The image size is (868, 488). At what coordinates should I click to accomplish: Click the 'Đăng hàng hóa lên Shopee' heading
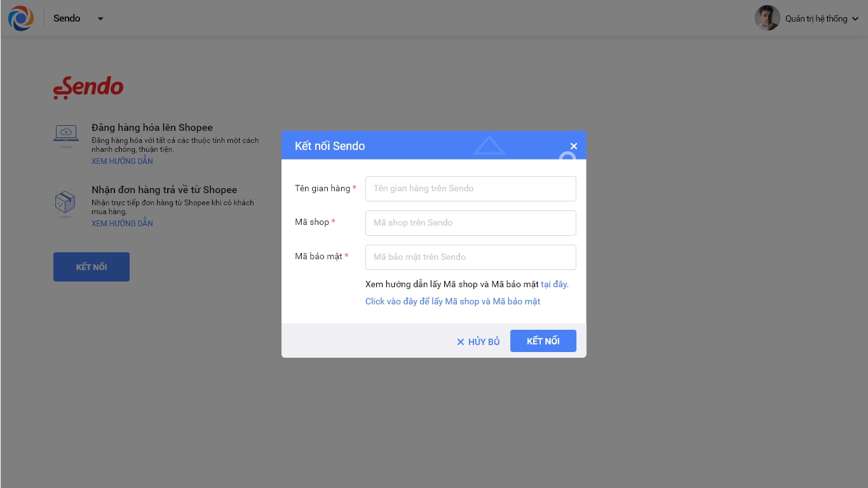pyautogui.click(x=152, y=128)
